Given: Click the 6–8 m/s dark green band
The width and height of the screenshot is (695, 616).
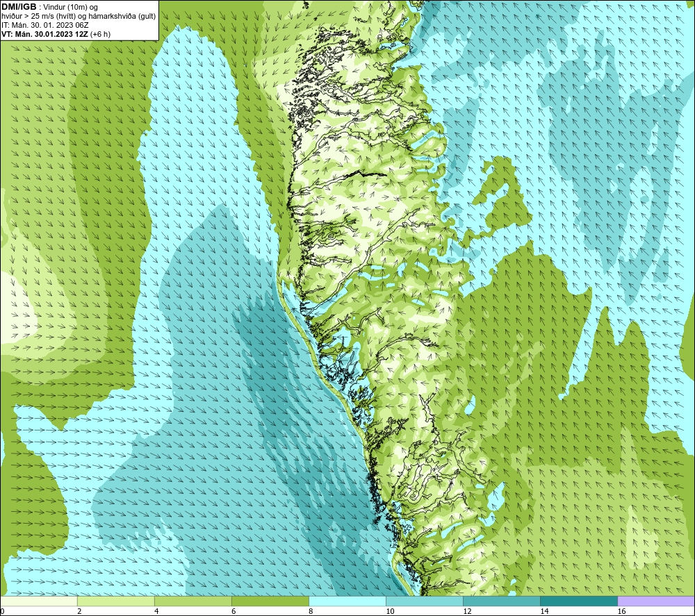Looking at the screenshot, I should (x=270, y=601).
